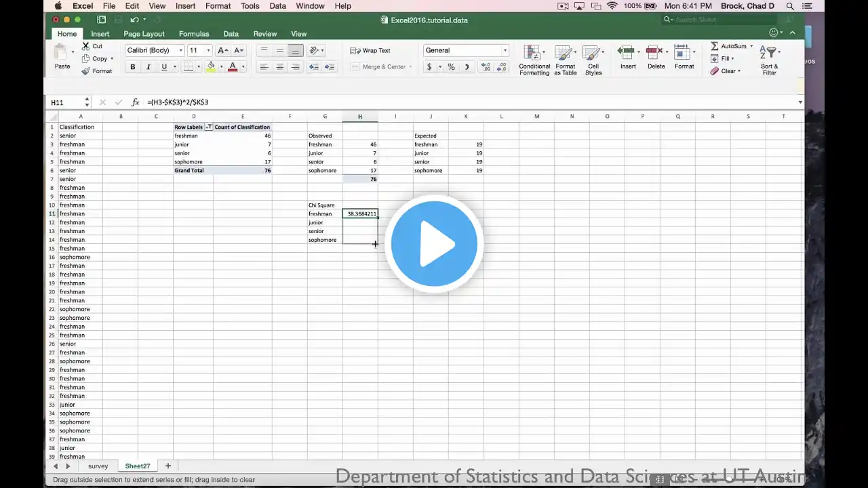Apply percent style
The width and height of the screenshot is (868, 488).
[x=451, y=66]
